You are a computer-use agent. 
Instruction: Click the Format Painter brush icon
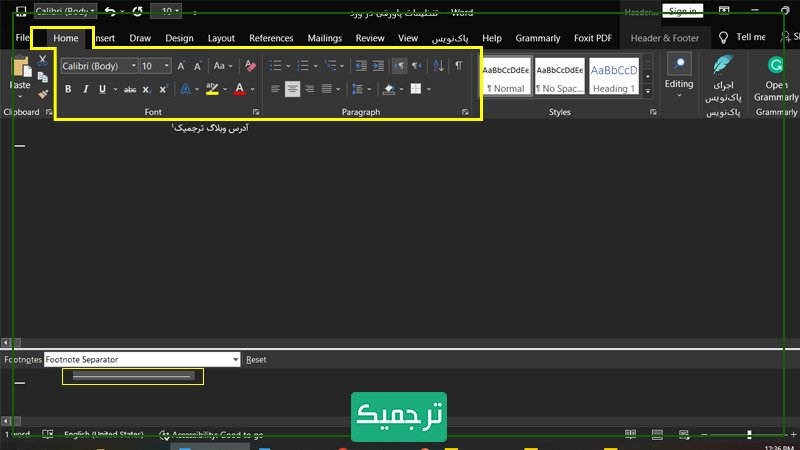tap(42, 94)
